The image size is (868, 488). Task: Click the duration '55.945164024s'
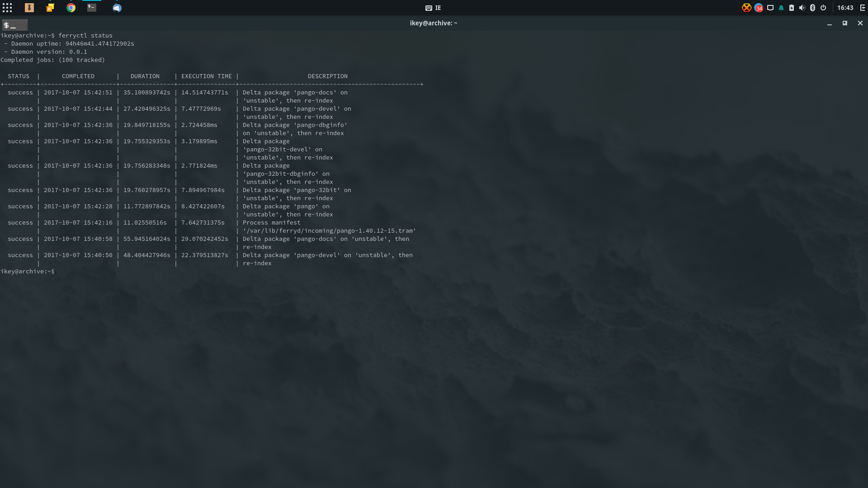(x=147, y=239)
